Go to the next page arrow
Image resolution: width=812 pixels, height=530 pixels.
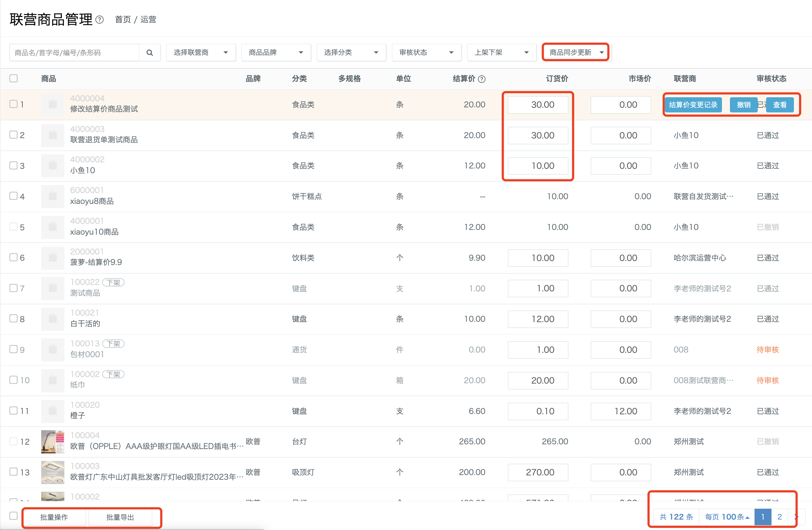coord(795,517)
